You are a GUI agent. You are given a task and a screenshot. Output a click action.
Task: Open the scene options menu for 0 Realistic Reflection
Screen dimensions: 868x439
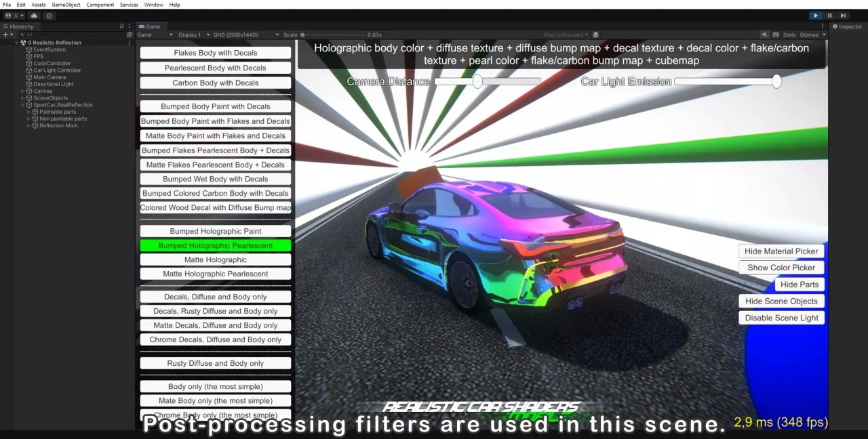tap(130, 43)
